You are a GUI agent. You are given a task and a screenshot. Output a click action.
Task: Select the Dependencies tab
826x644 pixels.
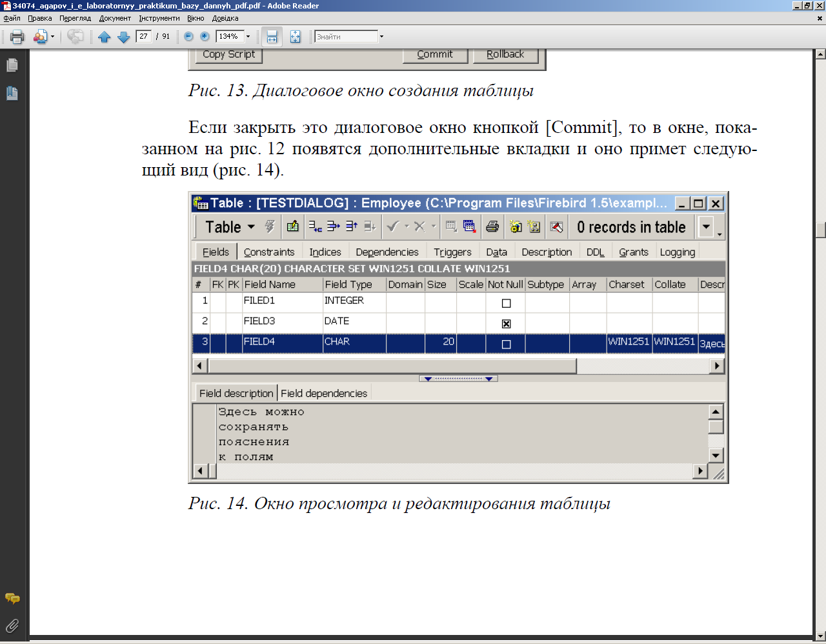pos(387,252)
